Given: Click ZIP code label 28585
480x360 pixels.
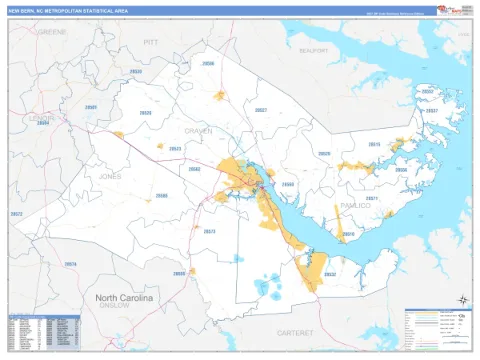Looking at the screenshot, I should point(162,196).
